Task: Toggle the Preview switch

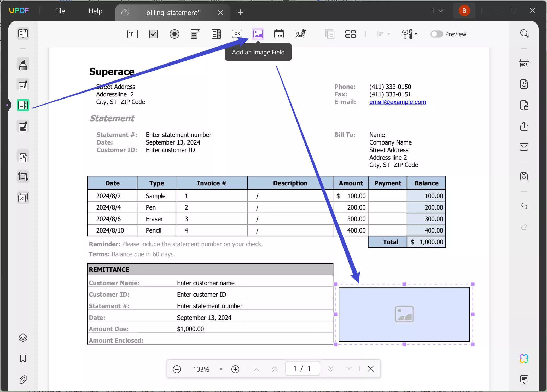Action: 437,34
